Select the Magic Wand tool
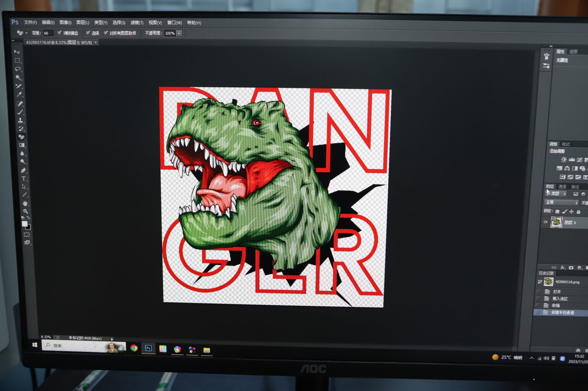Screen dimensions: 588x391 18,77
